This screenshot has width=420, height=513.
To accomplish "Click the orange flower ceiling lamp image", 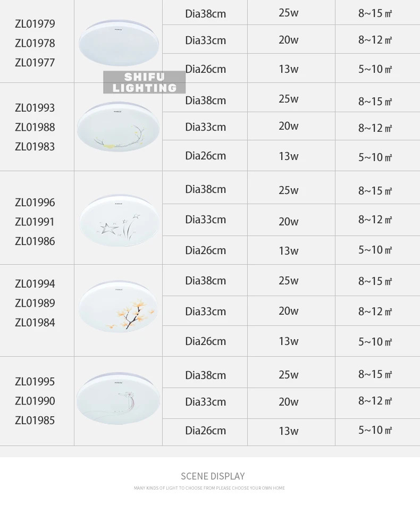I will pos(119,307).
